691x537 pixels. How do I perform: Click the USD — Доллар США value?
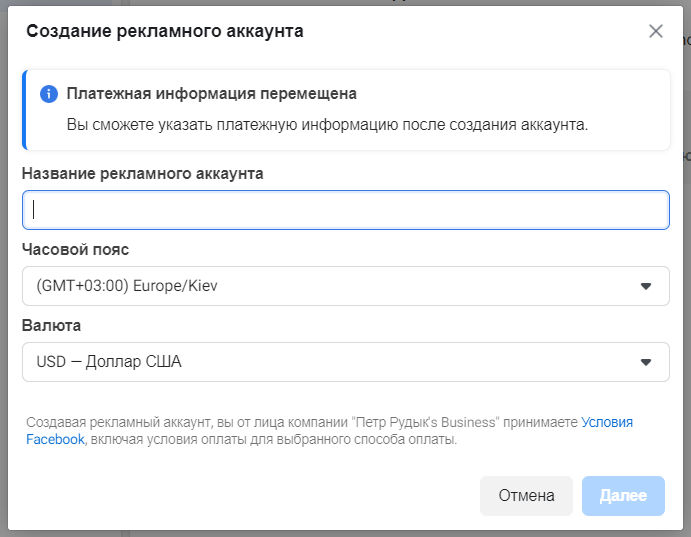pos(109,362)
